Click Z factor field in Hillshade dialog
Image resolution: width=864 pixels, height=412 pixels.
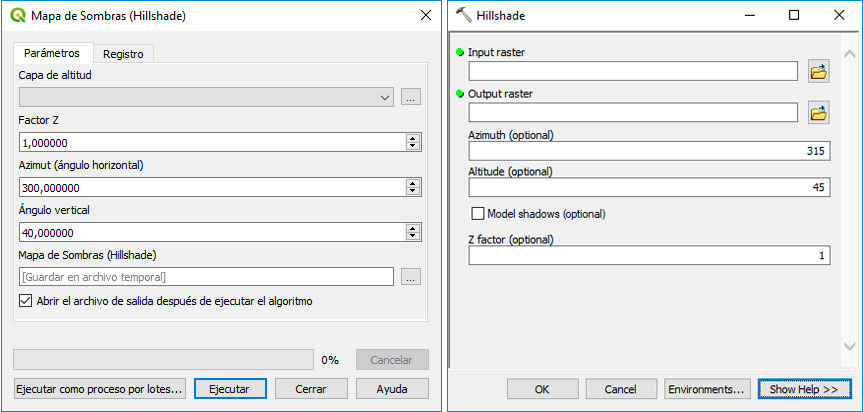[x=650, y=255]
